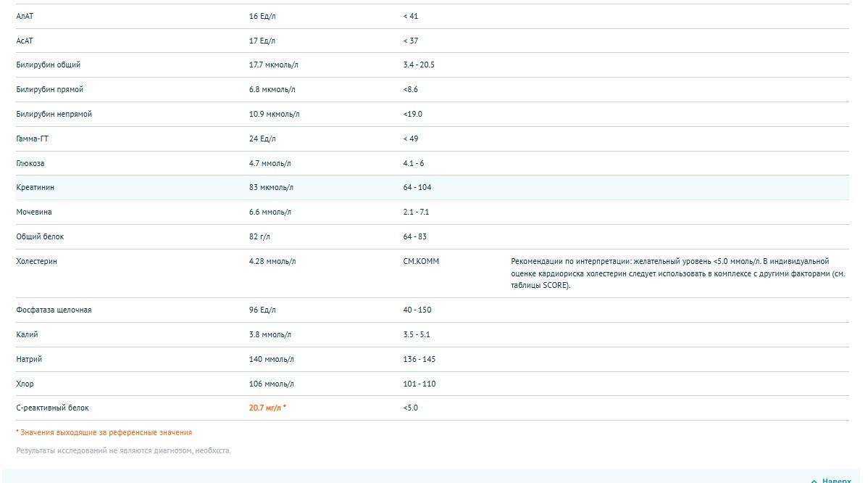
Task: Click the АлАТ test name
Action: click(26, 16)
